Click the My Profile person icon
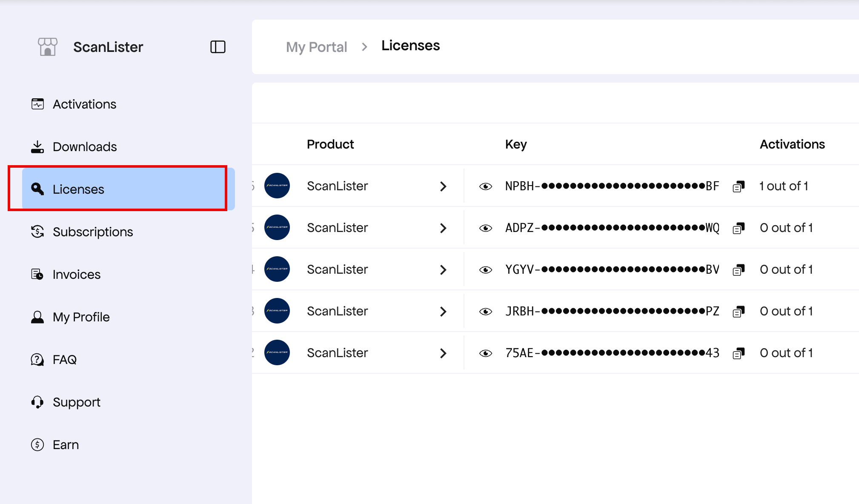859x504 pixels. point(37,317)
